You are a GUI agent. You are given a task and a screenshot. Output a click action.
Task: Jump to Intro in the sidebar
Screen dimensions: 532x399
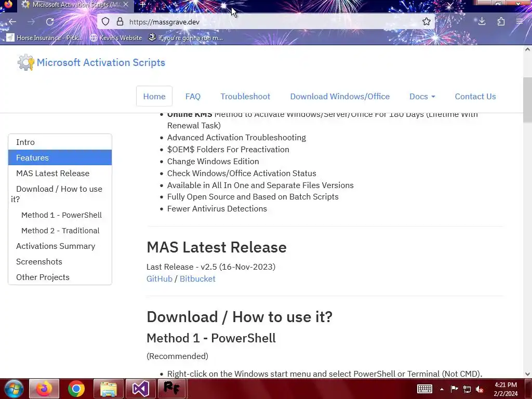click(x=60, y=142)
